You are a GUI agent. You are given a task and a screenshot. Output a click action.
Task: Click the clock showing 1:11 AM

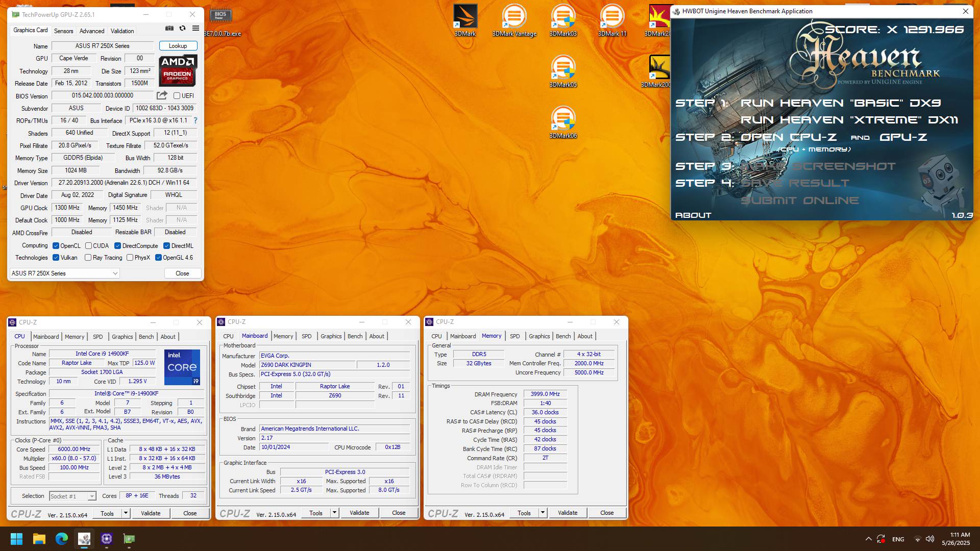(960, 535)
